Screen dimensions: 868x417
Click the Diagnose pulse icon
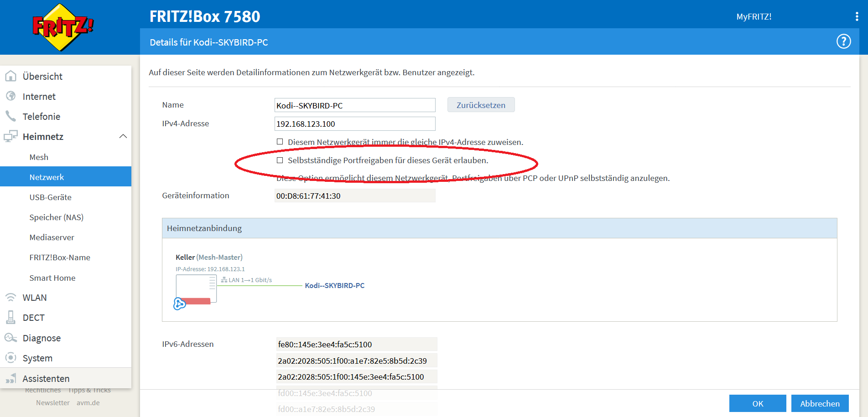click(x=10, y=338)
